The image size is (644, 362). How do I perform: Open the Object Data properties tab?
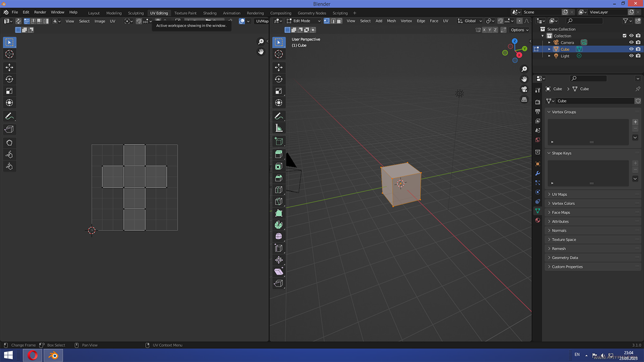pyautogui.click(x=537, y=211)
